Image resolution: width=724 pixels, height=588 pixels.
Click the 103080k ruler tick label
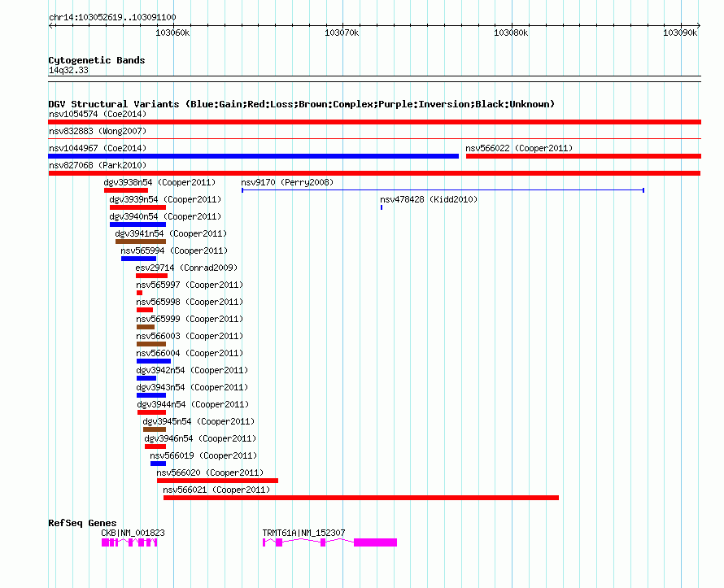click(511, 33)
